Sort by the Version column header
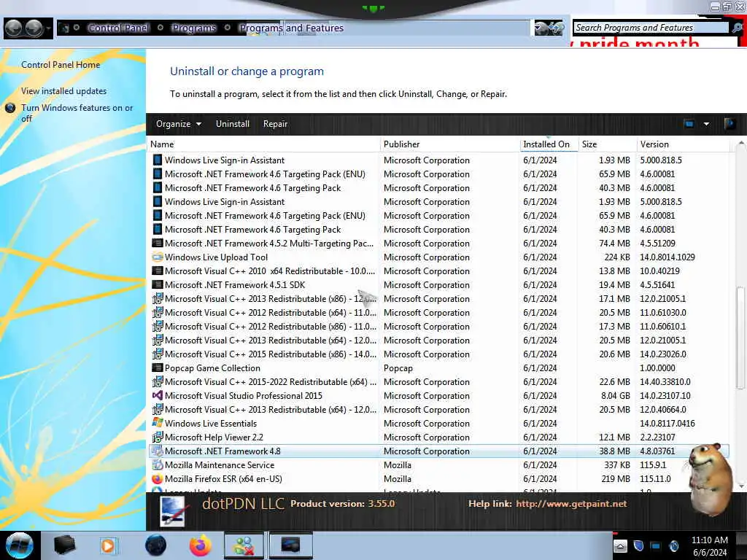The image size is (747, 560). (x=683, y=144)
